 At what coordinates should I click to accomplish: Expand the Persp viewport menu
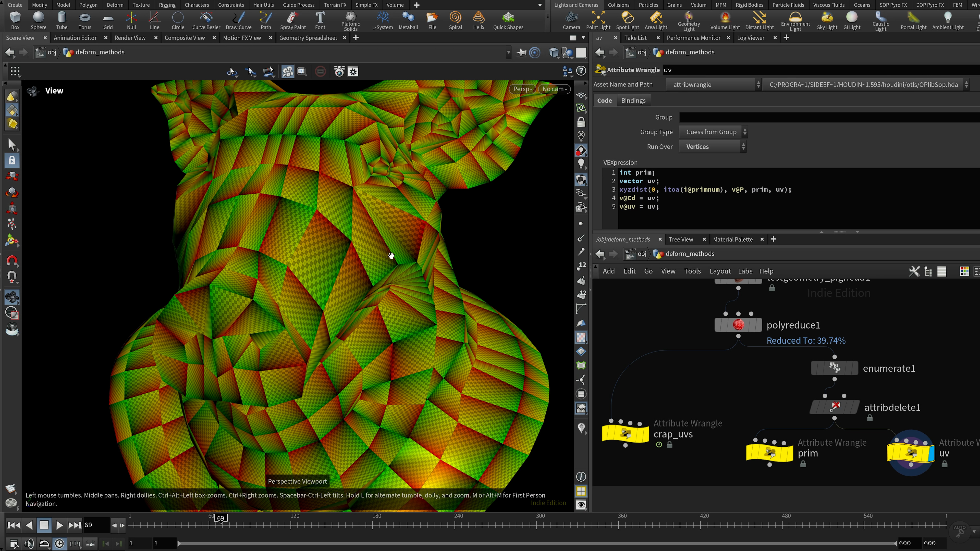tap(522, 89)
